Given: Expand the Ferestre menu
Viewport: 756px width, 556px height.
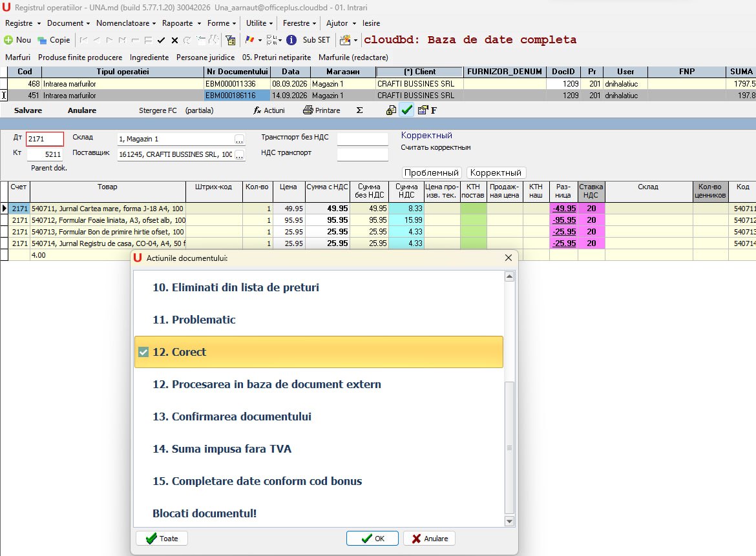Looking at the screenshot, I should pyautogui.click(x=299, y=23).
